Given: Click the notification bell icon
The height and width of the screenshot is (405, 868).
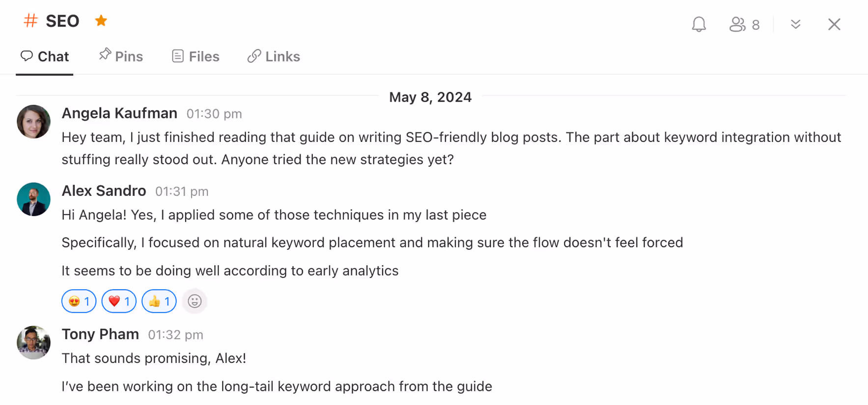Looking at the screenshot, I should [x=699, y=24].
